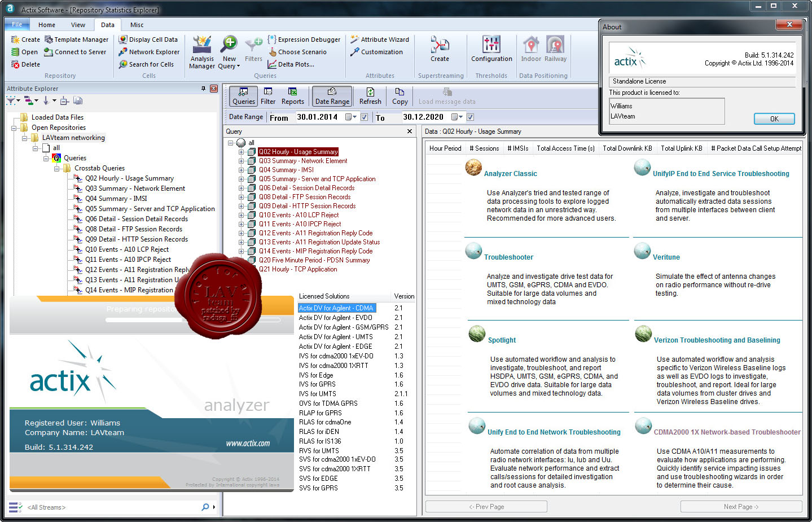
Task: Click the Superstreaming Create icon
Action: click(x=440, y=49)
